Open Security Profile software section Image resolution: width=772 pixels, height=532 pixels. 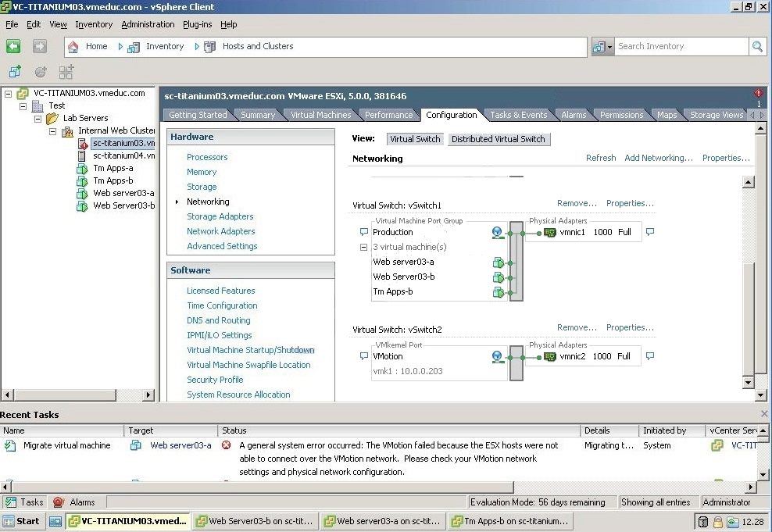215,380
